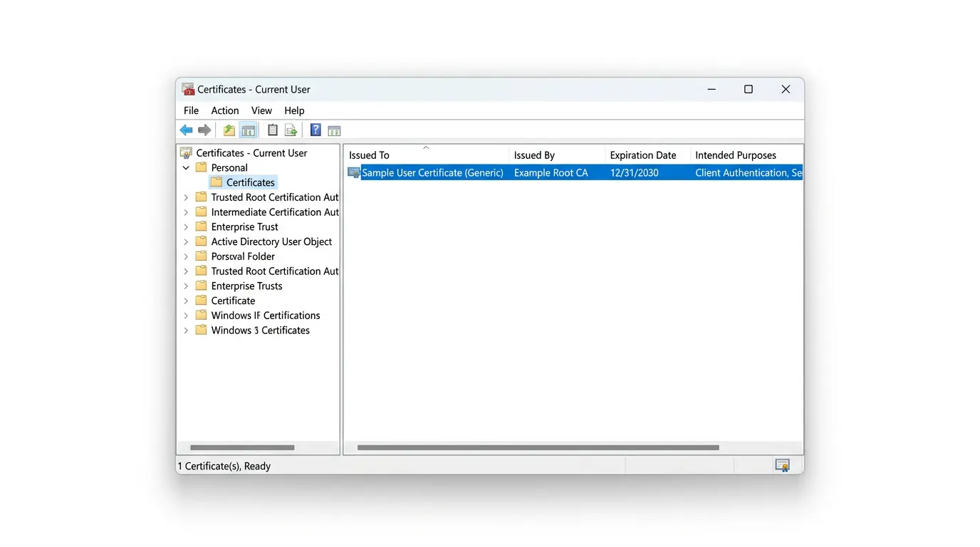
Task: Toggle the Show/Hide Action Pane icon
Action: click(x=334, y=130)
